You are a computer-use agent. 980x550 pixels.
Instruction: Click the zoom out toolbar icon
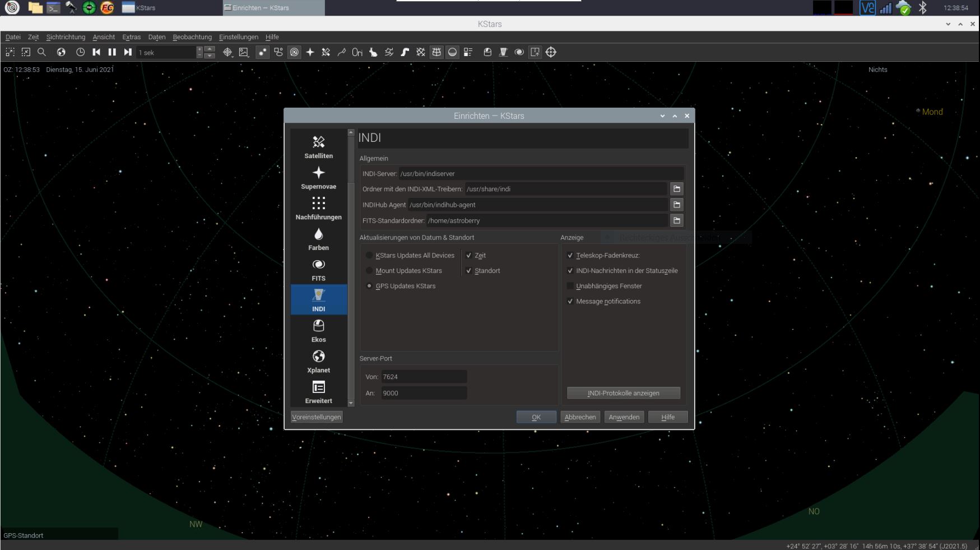[26, 52]
